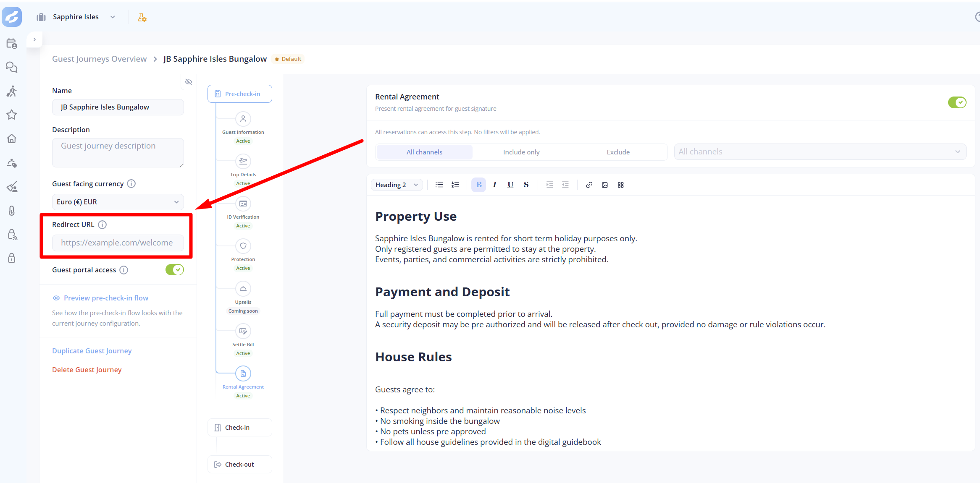Click the lab settings icon in the header
This screenshot has height=483, width=980.
pos(142,17)
